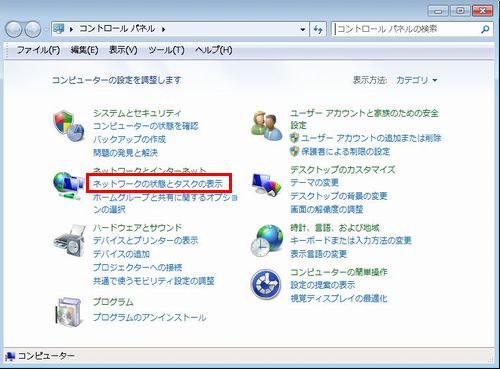Click the refresh button next to address bar
The image size is (500, 369).
[318, 29]
